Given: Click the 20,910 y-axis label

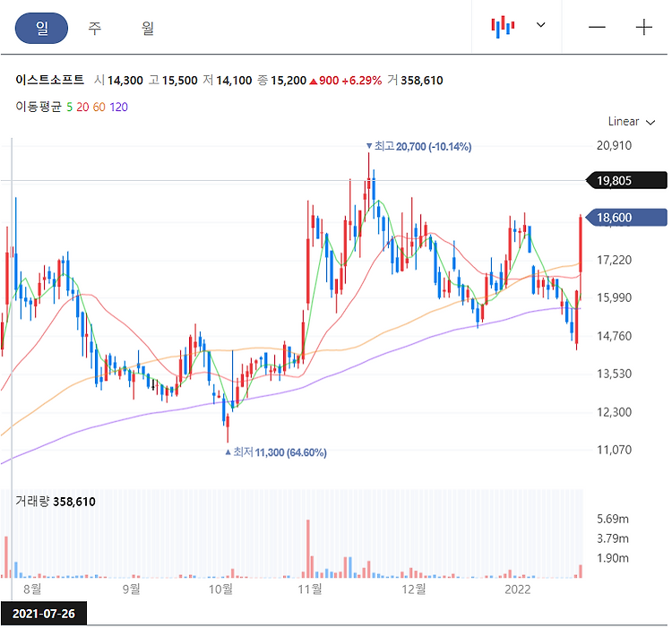Looking at the screenshot, I should pyautogui.click(x=614, y=146).
